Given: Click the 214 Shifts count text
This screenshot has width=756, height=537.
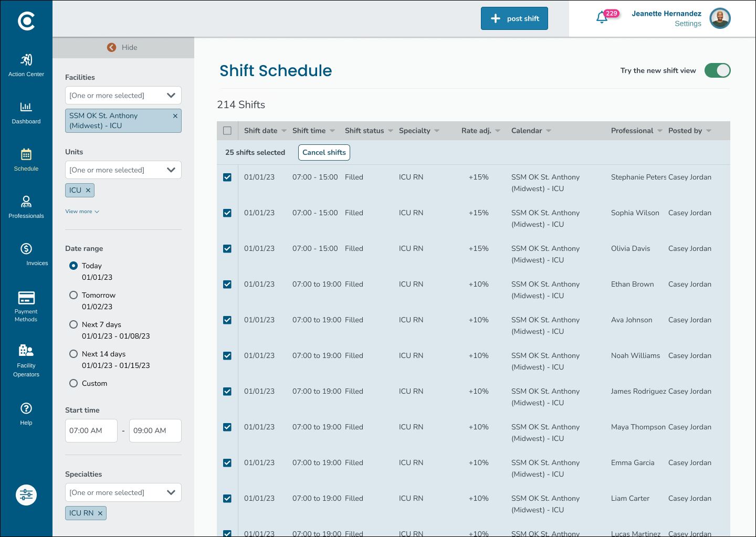Looking at the screenshot, I should coord(241,104).
